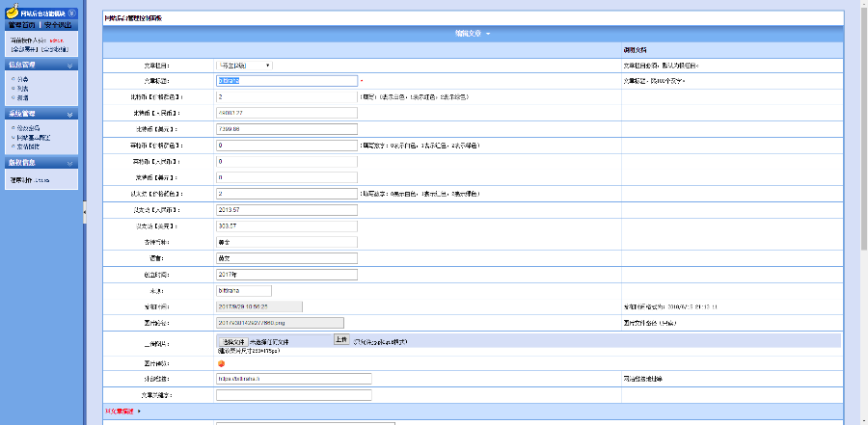The image size is (868, 425).
Task: Open the article category dropdown
Action: 244,66
